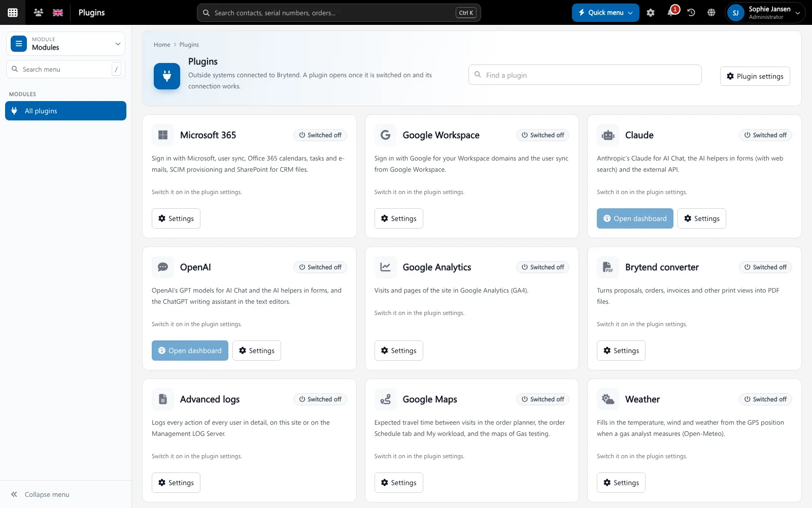Change language via the UK flag icon
812x508 pixels.
(58, 13)
